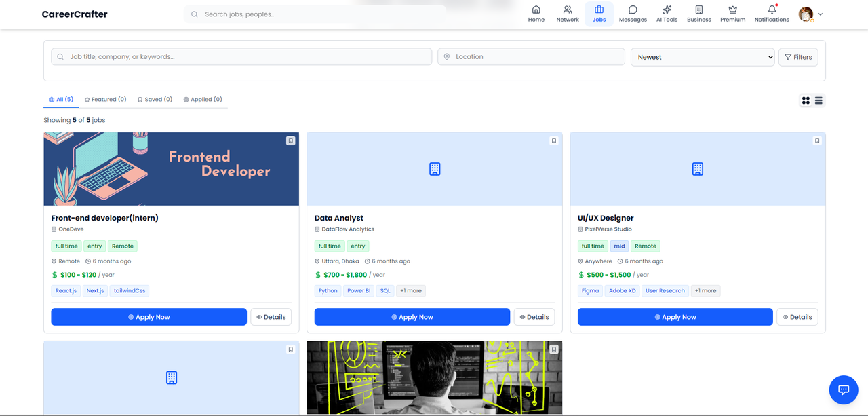Click the UI/UX Designer card building icon
868x416 pixels.
[698, 169]
